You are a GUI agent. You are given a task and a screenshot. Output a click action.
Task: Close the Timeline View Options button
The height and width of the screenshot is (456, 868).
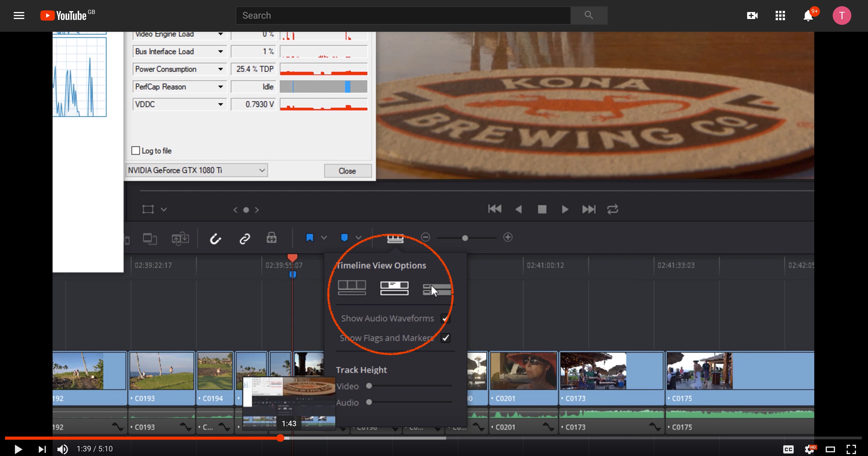click(395, 238)
